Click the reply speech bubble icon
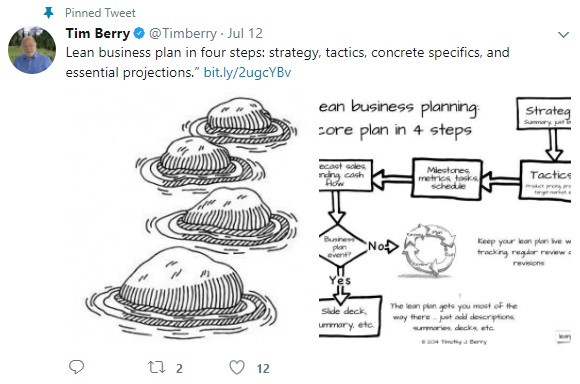 [77, 367]
